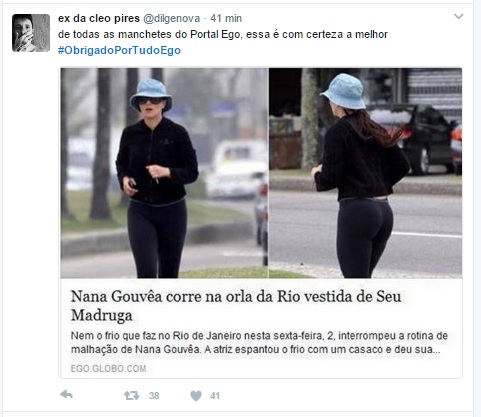
Task: Open the left photo of woman jogging facing camera
Action: click(164, 173)
